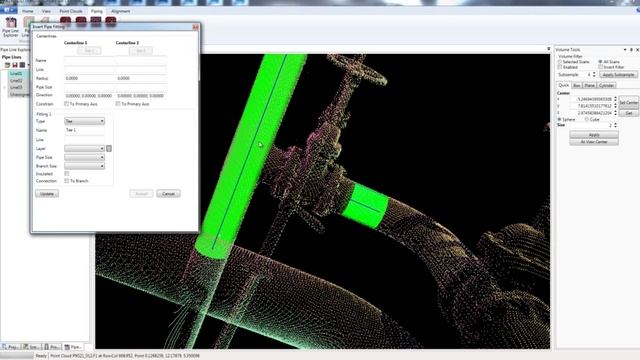Adjust the Center X value stepper
Viewport: 640px width, 360px height.
[x=615, y=99]
